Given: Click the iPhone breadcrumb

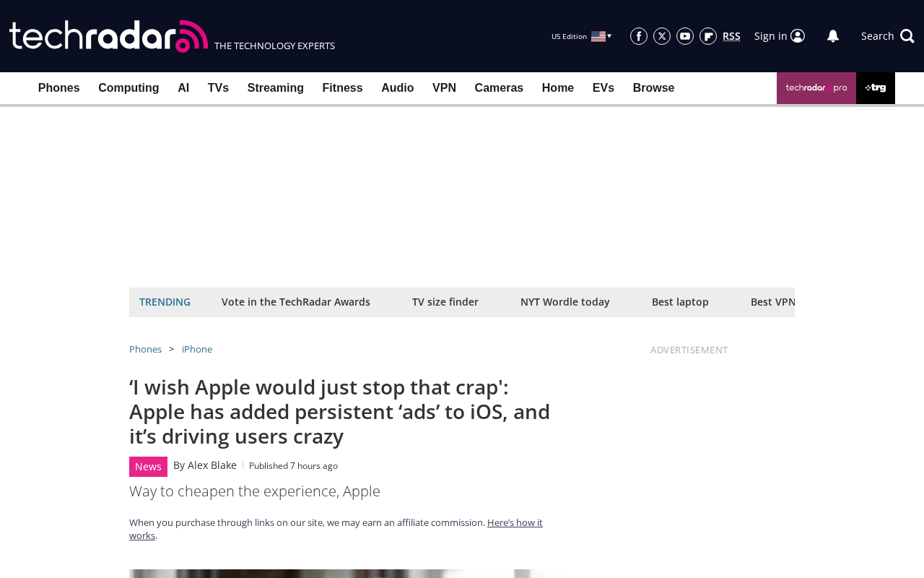Looking at the screenshot, I should 197,350.
